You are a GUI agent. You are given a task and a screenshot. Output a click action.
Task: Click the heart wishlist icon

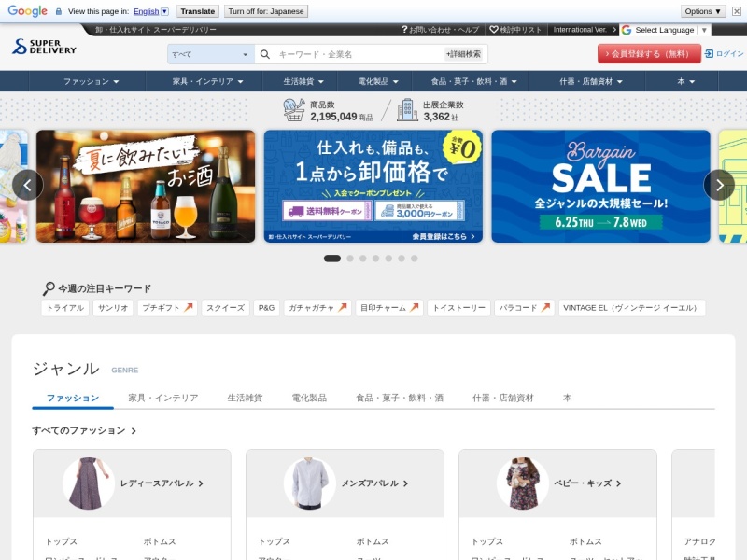(494, 30)
